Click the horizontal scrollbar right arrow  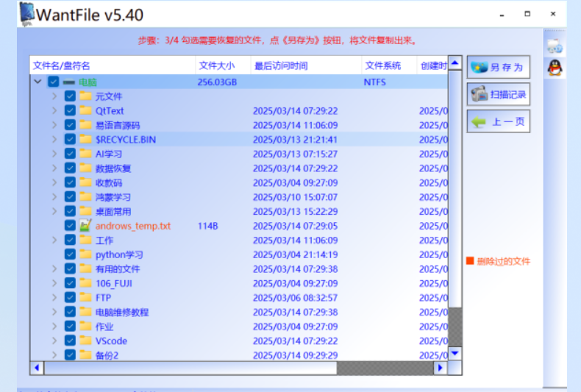(441, 368)
